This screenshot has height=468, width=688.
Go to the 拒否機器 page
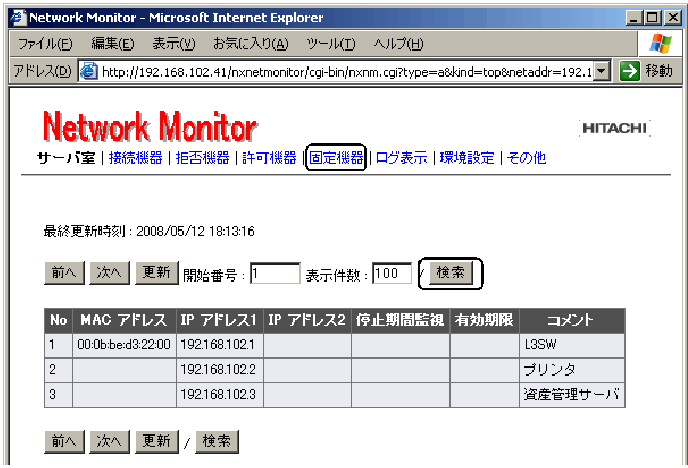[202, 158]
